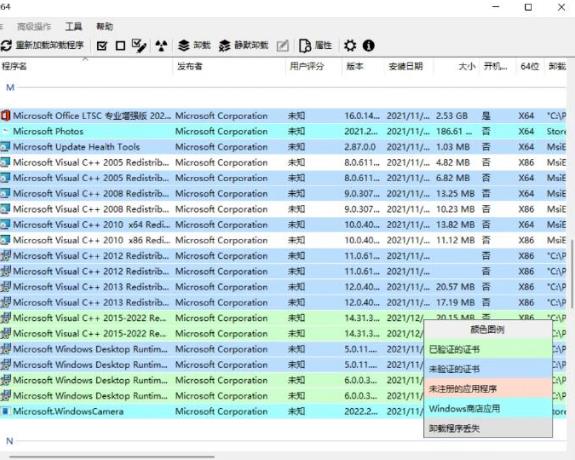Screen dimensions: 575x460
Task: Click the 卸载 uninstall toolbar button
Action: (194, 45)
